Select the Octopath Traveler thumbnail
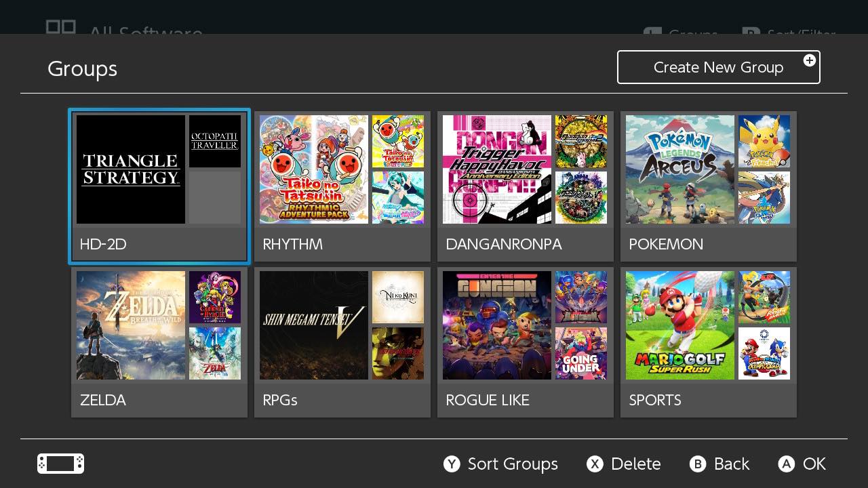Image resolution: width=868 pixels, height=488 pixels. coord(215,141)
